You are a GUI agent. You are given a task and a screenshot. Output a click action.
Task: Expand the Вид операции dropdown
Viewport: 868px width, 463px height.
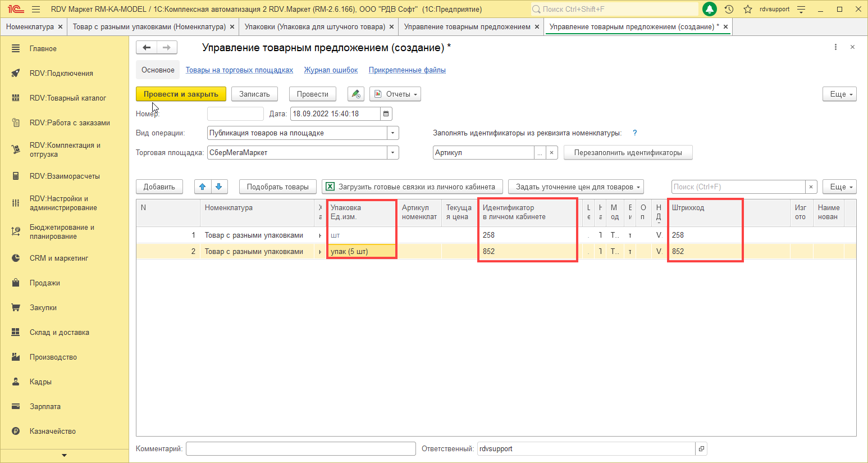pyautogui.click(x=393, y=133)
